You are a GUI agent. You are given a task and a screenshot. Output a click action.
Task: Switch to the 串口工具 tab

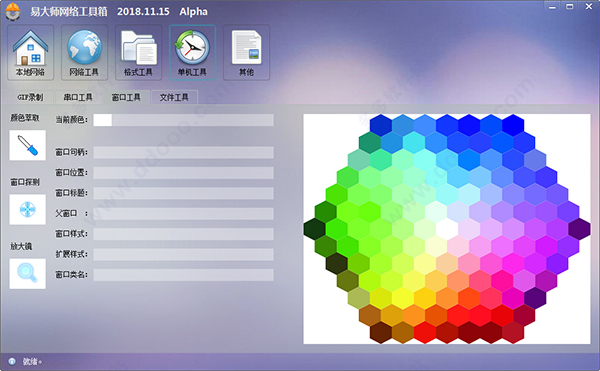pyautogui.click(x=78, y=97)
